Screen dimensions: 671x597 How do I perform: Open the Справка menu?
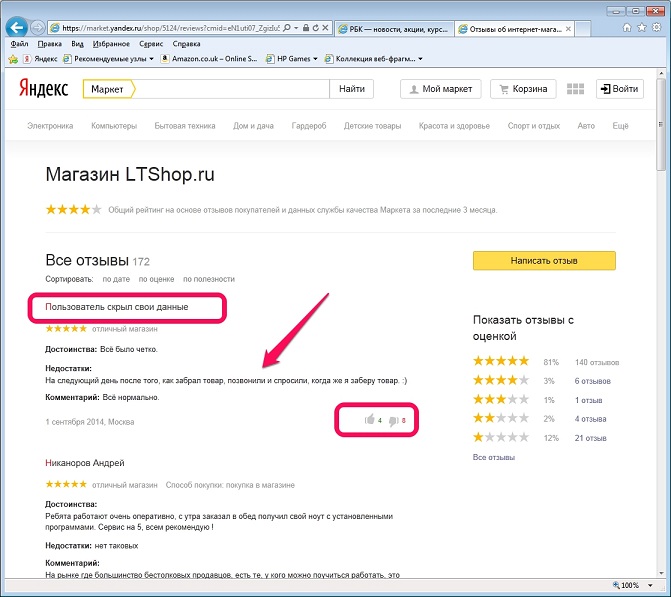click(x=186, y=44)
